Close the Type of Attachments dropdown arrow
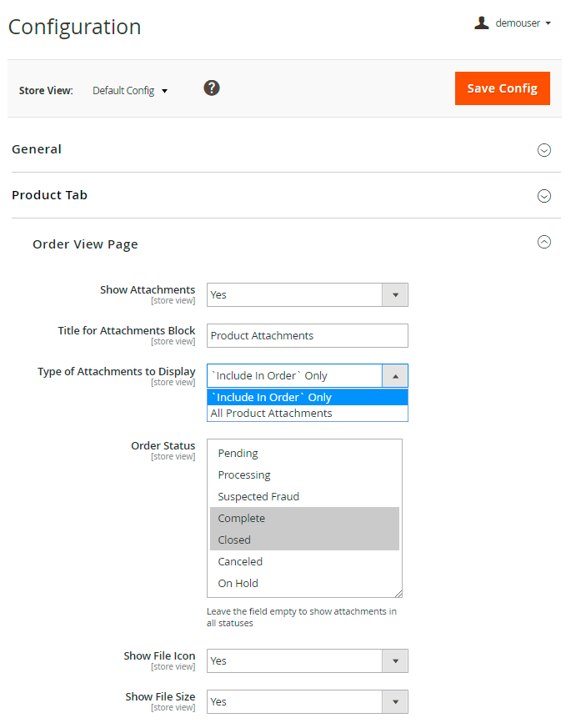Image resolution: width=571 pixels, height=728 pixels. [x=395, y=376]
